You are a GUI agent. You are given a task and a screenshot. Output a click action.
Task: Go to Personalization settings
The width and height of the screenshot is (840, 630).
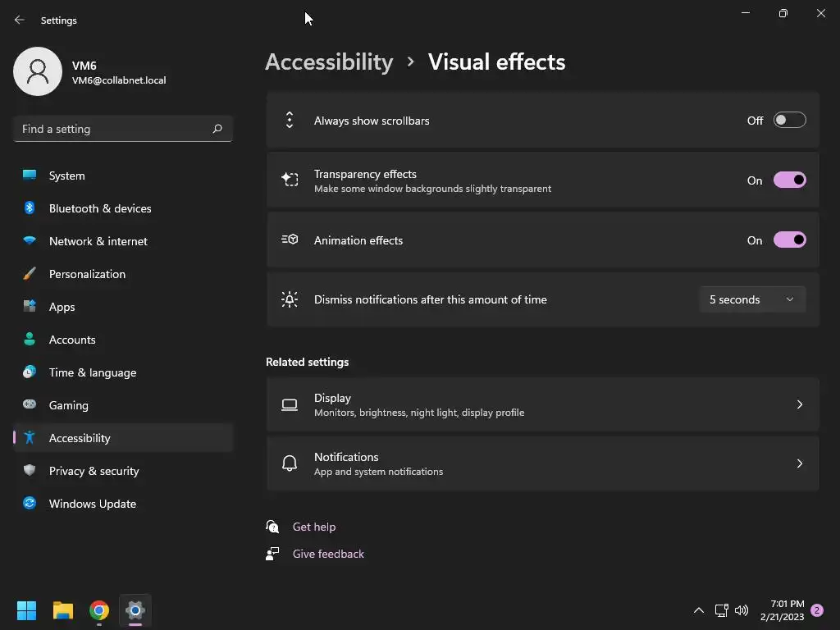click(x=87, y=274)
